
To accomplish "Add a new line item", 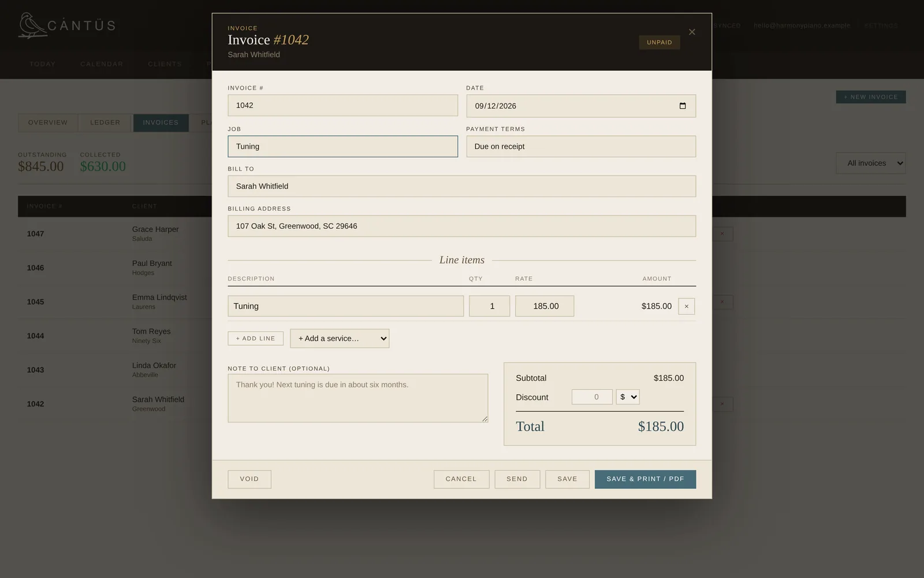I will 255,339.
